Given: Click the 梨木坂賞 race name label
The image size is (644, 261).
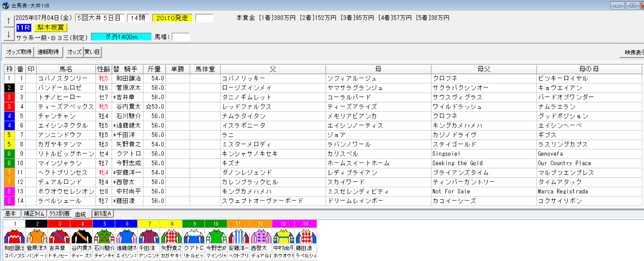Looking at the screenshot, I should 51,27.
